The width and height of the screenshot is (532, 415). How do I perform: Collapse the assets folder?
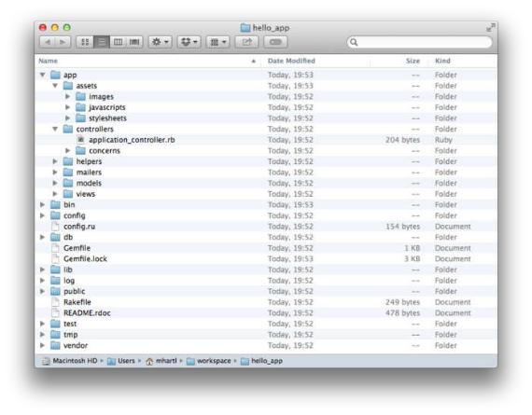[55, 86]
